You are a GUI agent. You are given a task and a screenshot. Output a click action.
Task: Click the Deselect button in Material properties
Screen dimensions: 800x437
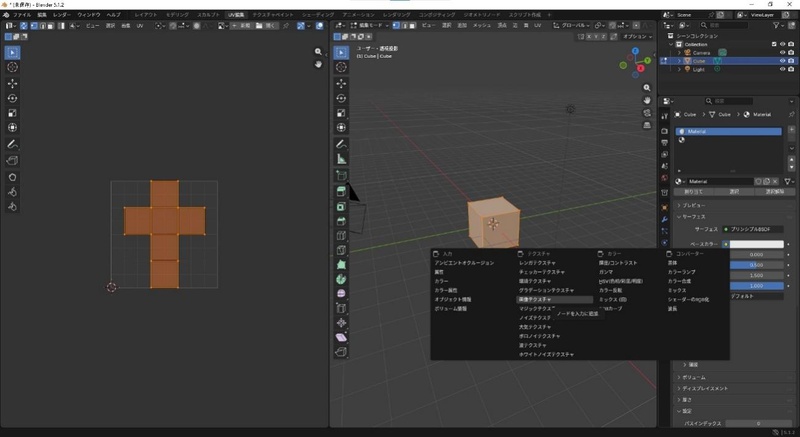pyautogui.click(x=774, y=192)
